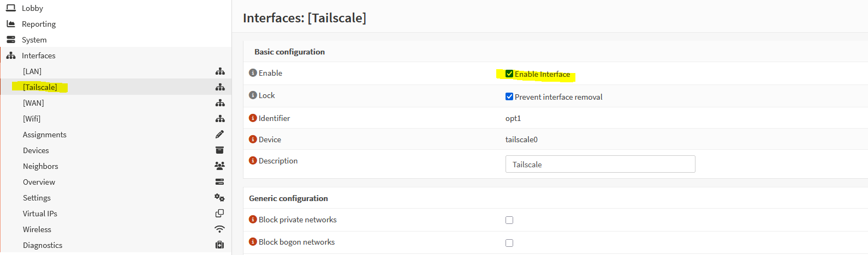Image resolution: width=868 pixels, height=255 pixels.
Task: Expand the System menu section
Action: [x=34, y=40]
